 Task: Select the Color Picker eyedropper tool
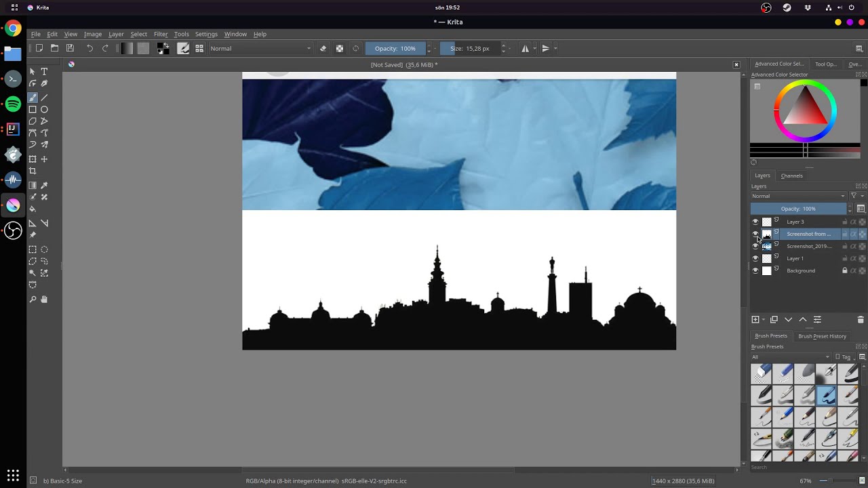pyautogui.click(x=45, y=185)
